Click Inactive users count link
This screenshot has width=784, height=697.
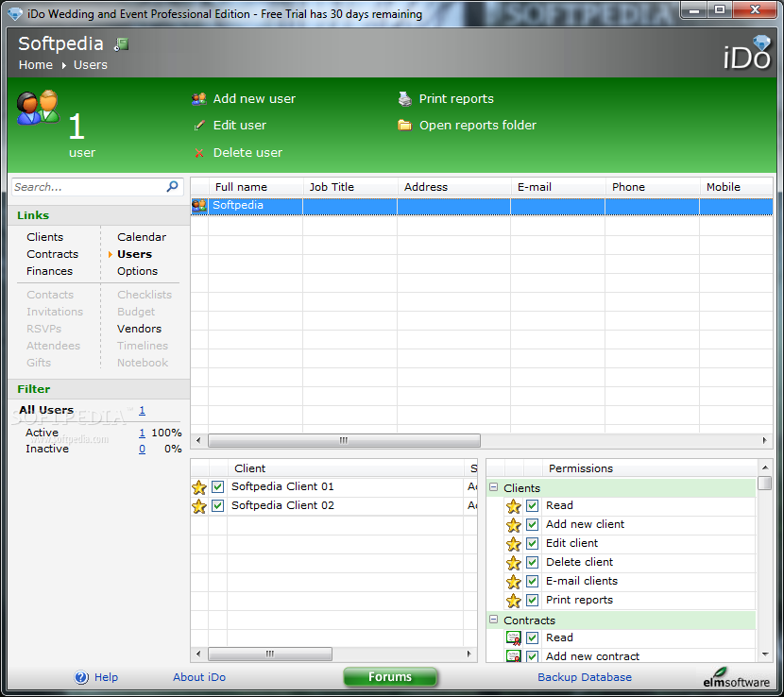click(x=142, y=449)
